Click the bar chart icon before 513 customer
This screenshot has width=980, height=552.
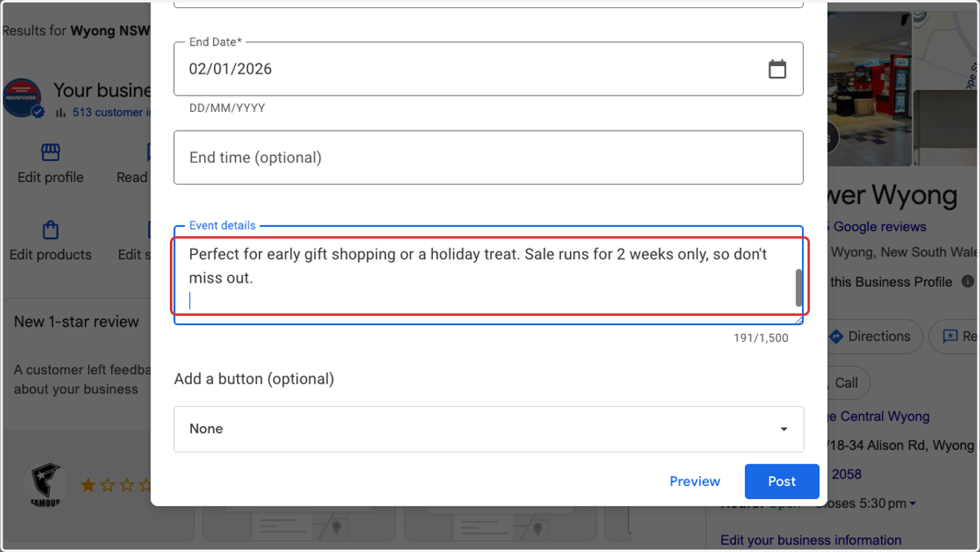tap(61, 113)
